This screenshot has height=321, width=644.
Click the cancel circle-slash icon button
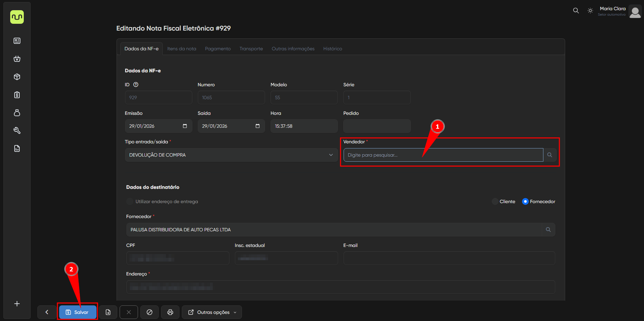[150, 312]
